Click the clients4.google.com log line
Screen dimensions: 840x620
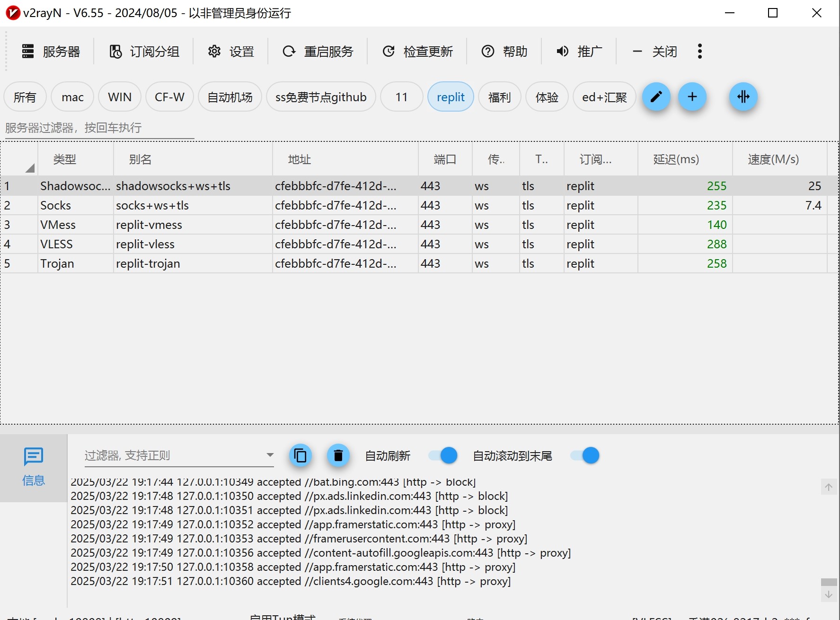(291, 581)
